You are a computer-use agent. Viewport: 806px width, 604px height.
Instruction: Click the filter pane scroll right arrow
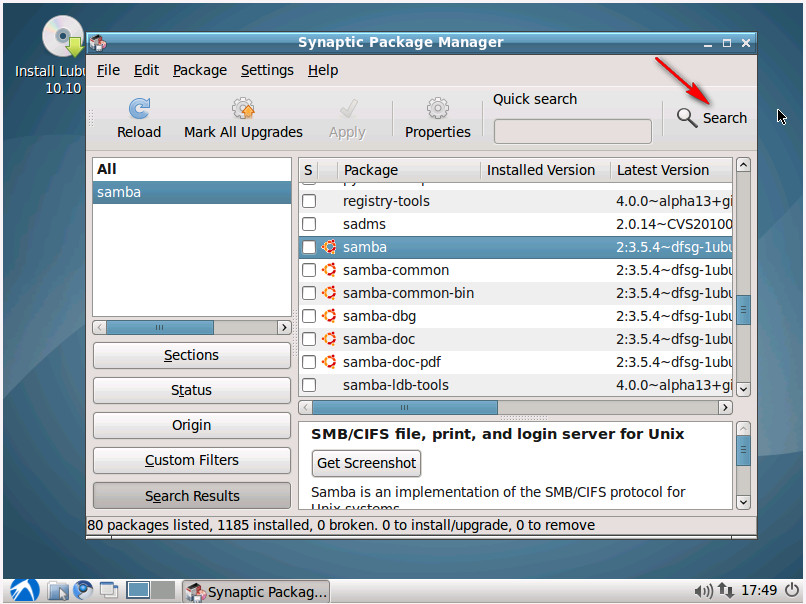pos(284,327)
